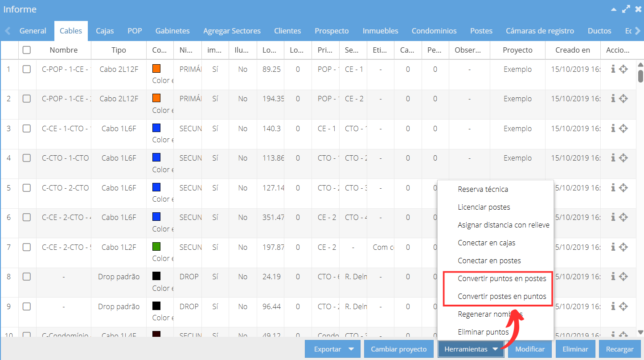This screenshot has width=644, height=360.
Task: Switch to the Cámaras de registro tab
Action: pyautogui.click(x=540, y=31)
